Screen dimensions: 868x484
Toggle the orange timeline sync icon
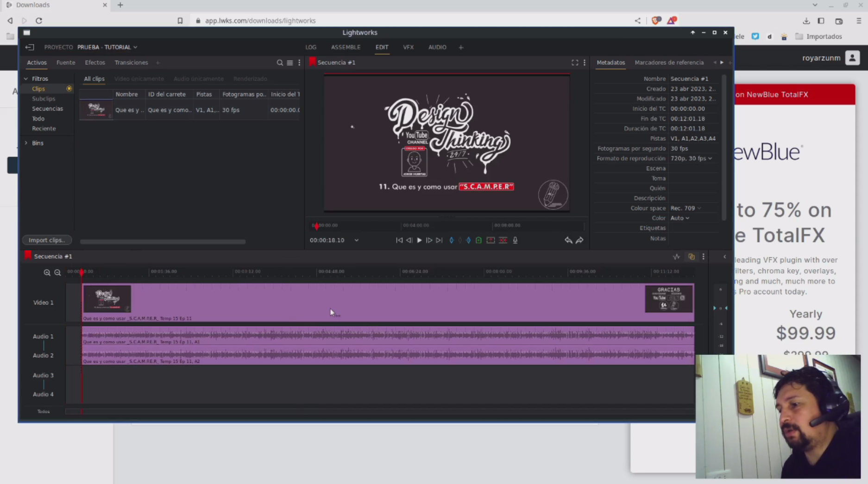692,257
